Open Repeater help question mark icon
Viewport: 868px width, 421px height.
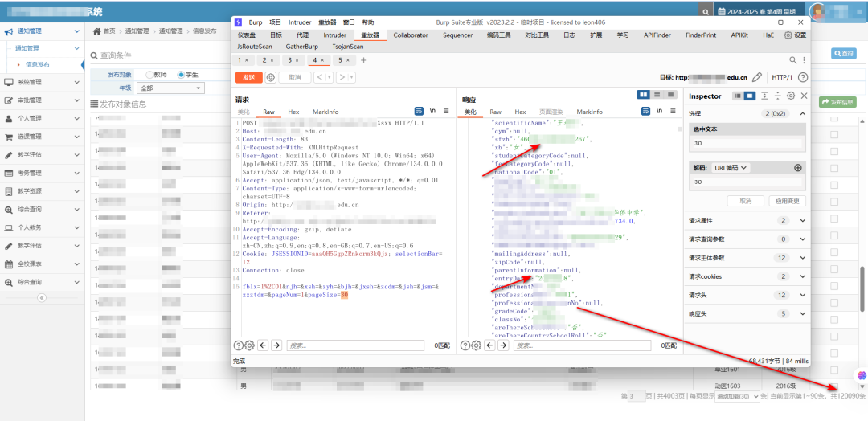[803, 77]
